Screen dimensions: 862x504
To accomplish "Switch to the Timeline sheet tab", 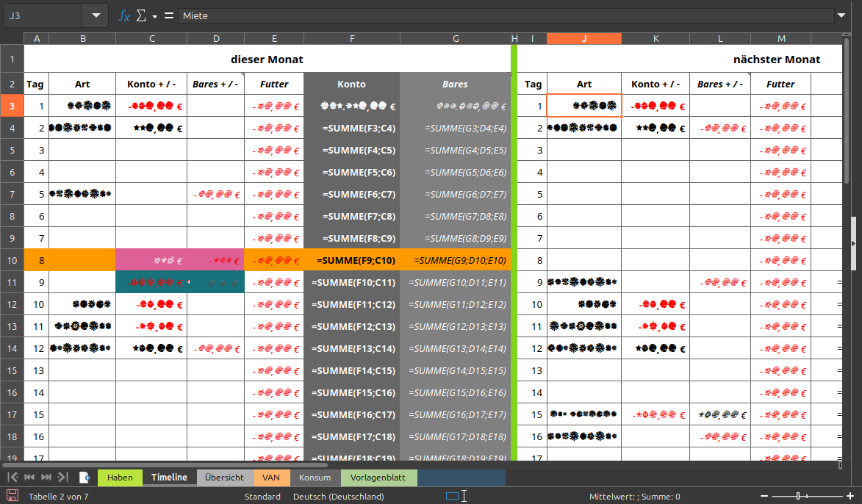I will pos(169,477).
